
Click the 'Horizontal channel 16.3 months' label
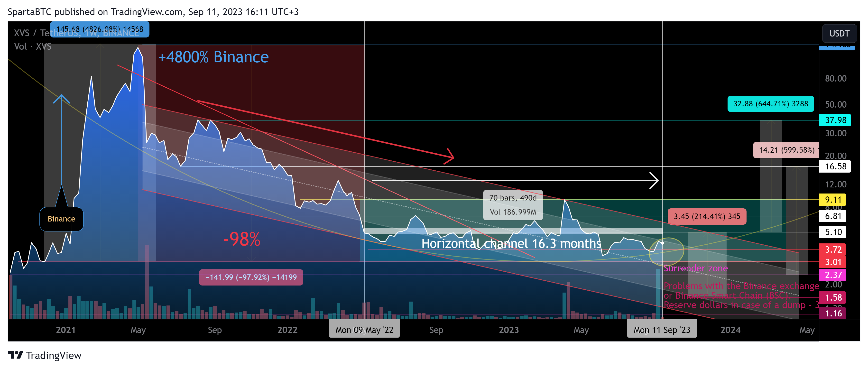click(511, 243)
